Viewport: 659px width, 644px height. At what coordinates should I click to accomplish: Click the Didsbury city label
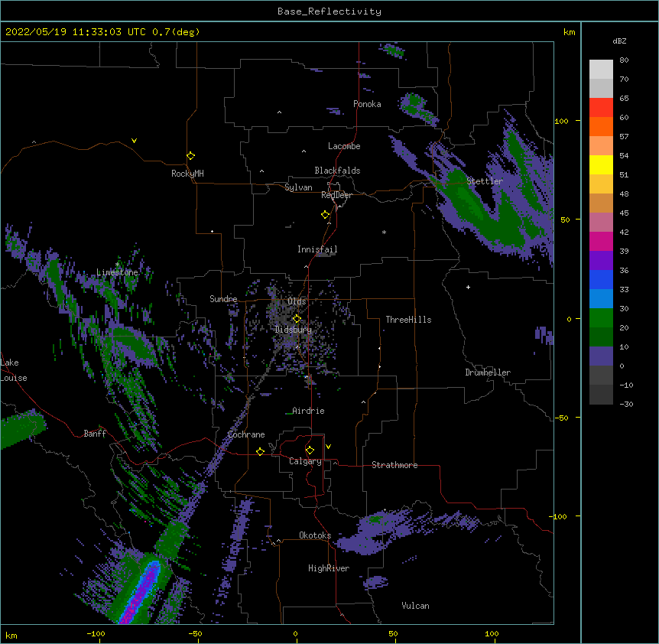point(294,330)
